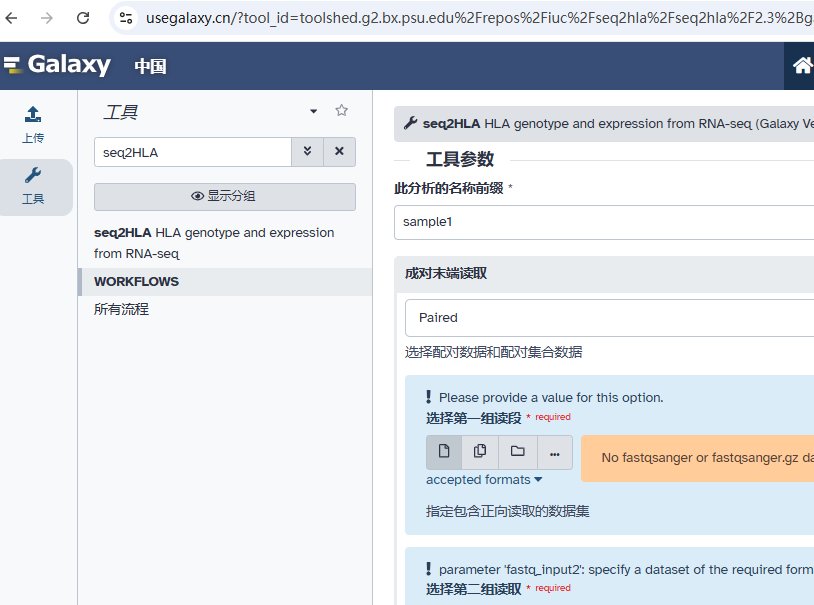Go forward with the browser forward arrow
This screenshot has width=814, height=605.
(47, 18)
